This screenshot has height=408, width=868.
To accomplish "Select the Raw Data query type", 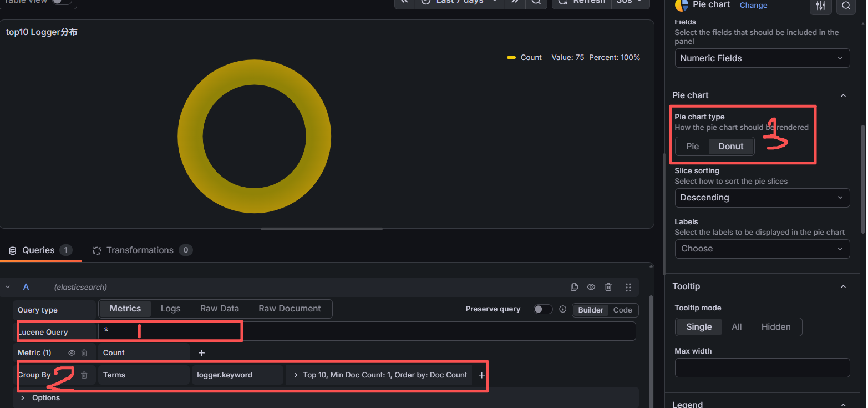I will point(220,309).
